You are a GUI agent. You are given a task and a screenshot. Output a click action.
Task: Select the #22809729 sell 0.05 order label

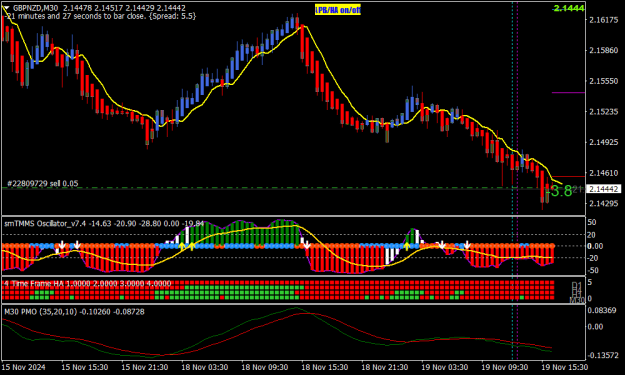[43, 184]
